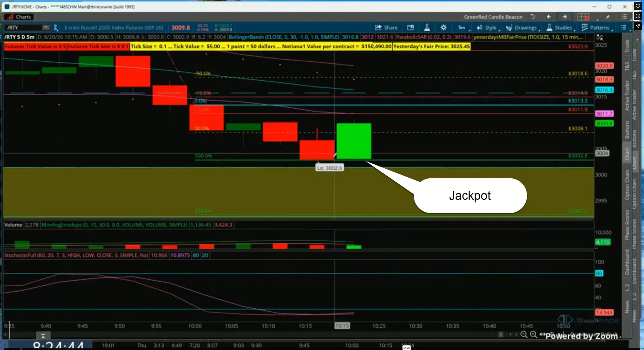This screenshot has height=350, width=644.
Task: Click the Share button
Action: [386, 27]
